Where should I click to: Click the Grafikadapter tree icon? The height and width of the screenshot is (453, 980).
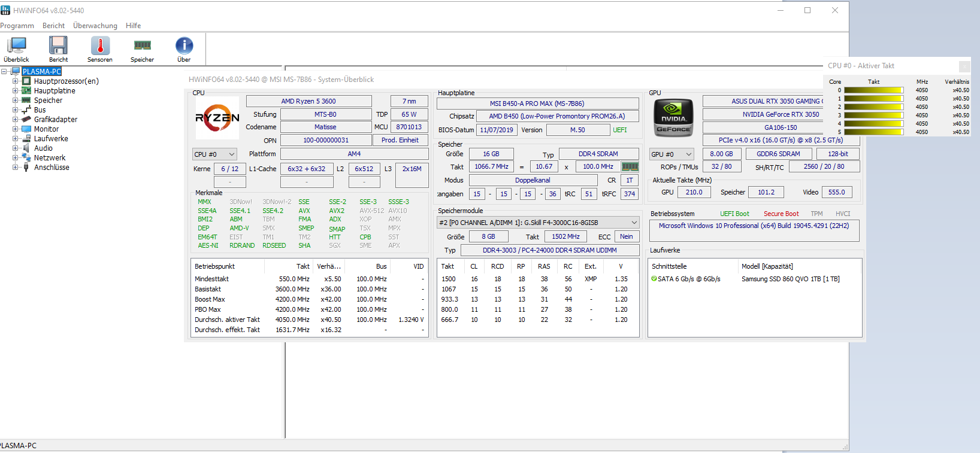click(26, 119)
